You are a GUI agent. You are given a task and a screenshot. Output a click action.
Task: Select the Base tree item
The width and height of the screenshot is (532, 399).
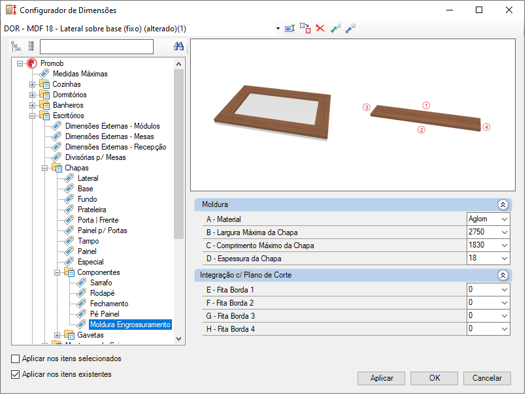[x=85, y=189]
